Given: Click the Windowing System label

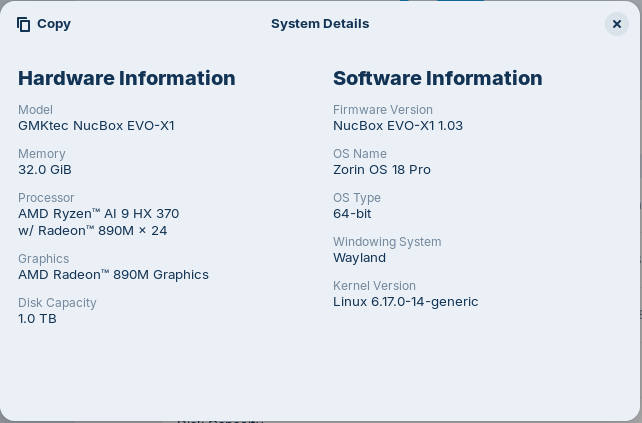Looking at the screenshot, I should [x=386, y=242].
